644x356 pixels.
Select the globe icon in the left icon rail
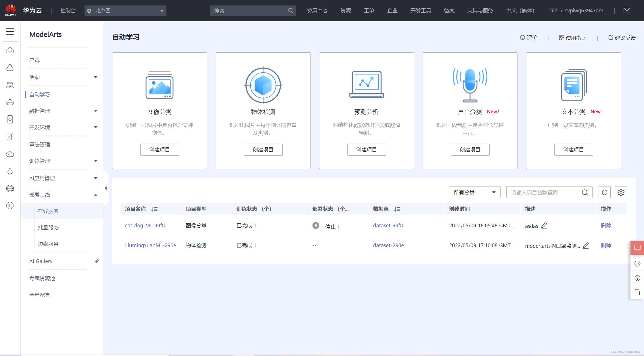10,189
